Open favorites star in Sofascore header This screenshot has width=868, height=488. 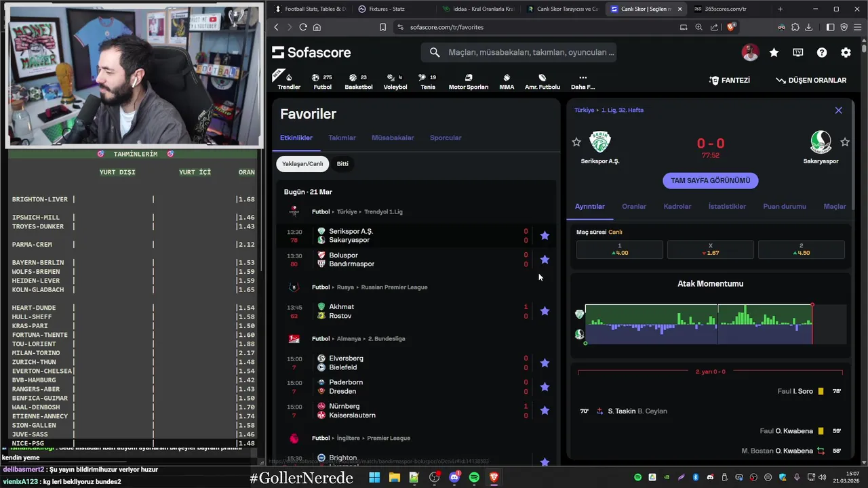click(774, 52)
